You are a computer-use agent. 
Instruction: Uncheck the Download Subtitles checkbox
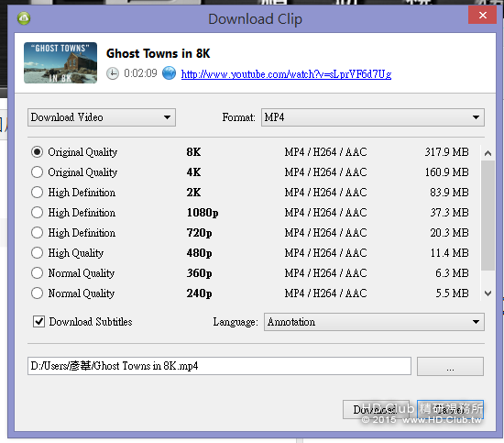[x=38, y=322]
